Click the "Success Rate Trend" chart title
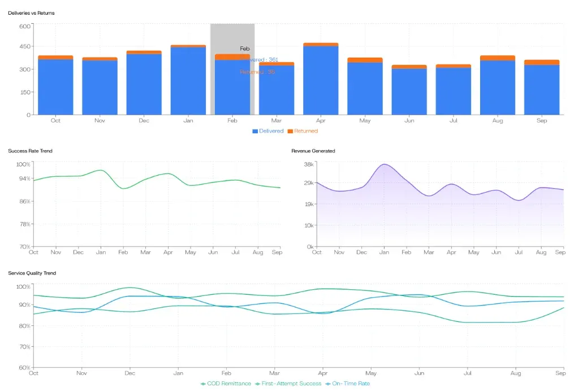Image resolution: width=570 pixels, height=392 pixels. (x=30, y=151)
